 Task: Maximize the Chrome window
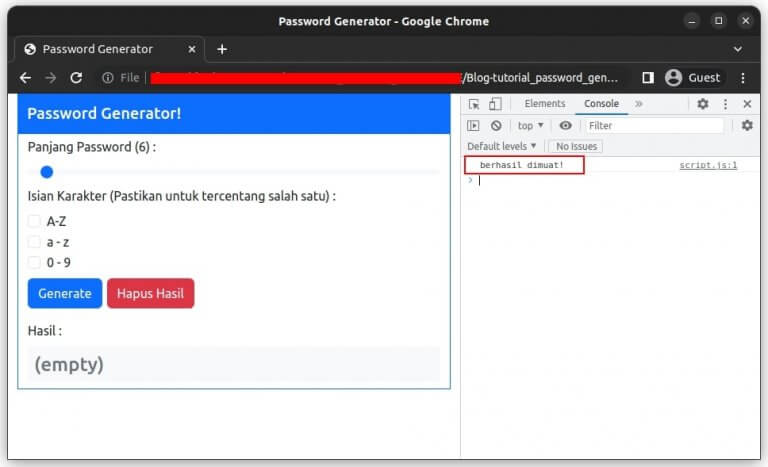[x=719, y=21]
